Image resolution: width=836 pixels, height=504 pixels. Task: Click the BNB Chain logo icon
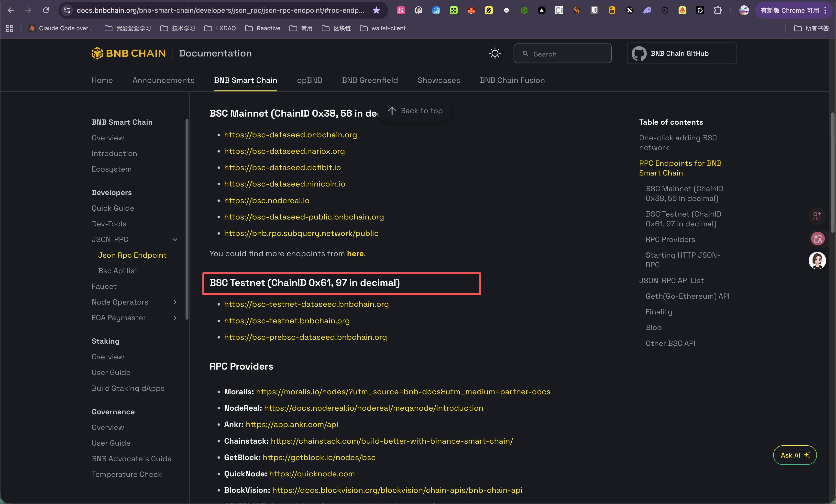(x=97, y=53)
